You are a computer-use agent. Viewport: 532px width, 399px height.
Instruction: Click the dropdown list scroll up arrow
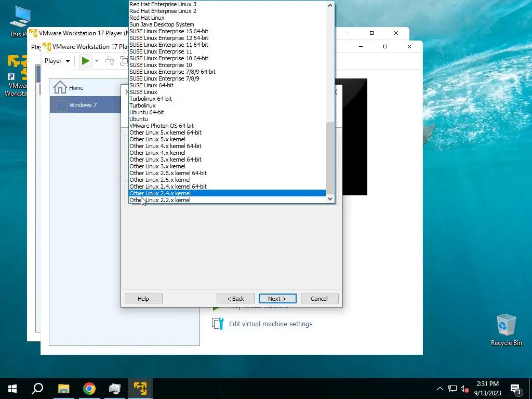[330, 5]
